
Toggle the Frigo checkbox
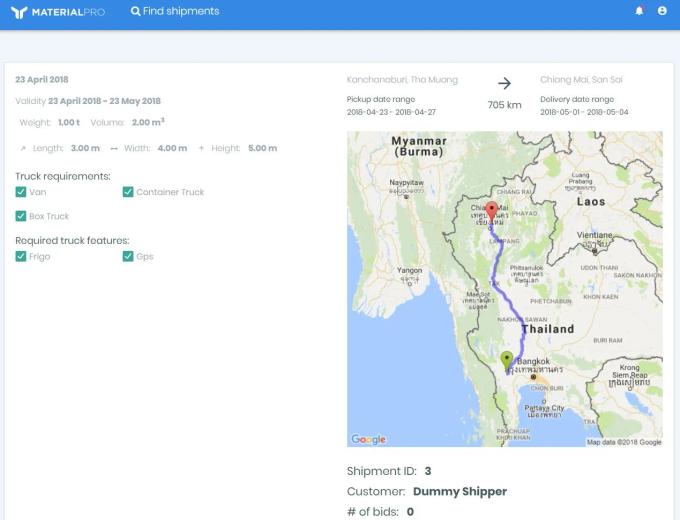21,256
